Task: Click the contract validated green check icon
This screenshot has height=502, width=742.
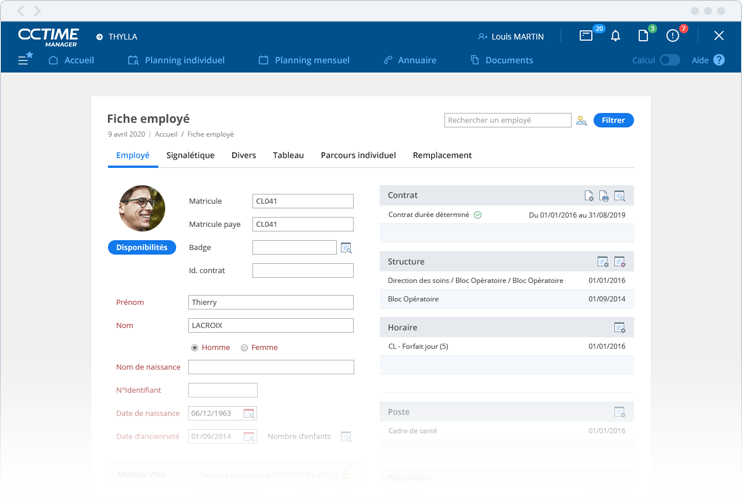Action: pyautogui.click(x=478, y=215)
